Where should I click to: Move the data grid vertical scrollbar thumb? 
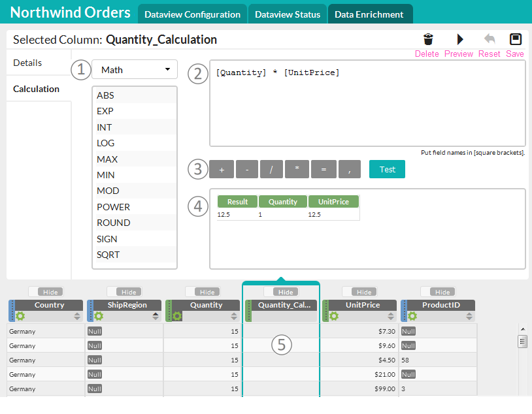click(x=522, y=342)
